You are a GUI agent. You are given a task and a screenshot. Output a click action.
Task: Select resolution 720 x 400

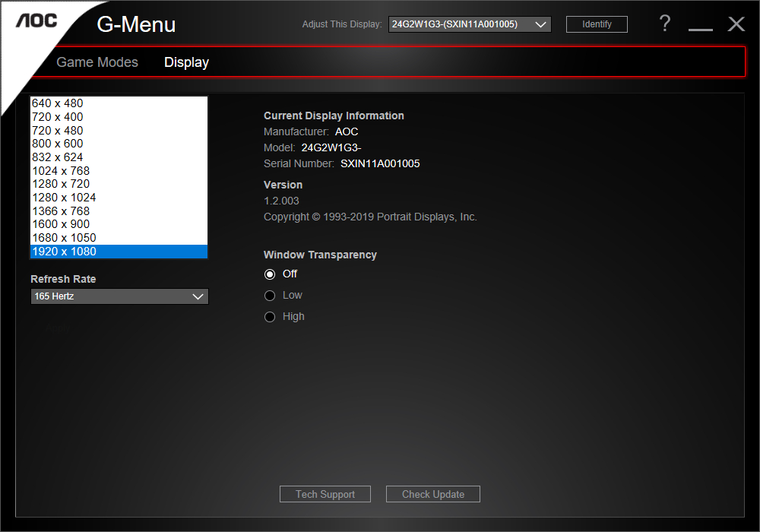coord(119,117)
